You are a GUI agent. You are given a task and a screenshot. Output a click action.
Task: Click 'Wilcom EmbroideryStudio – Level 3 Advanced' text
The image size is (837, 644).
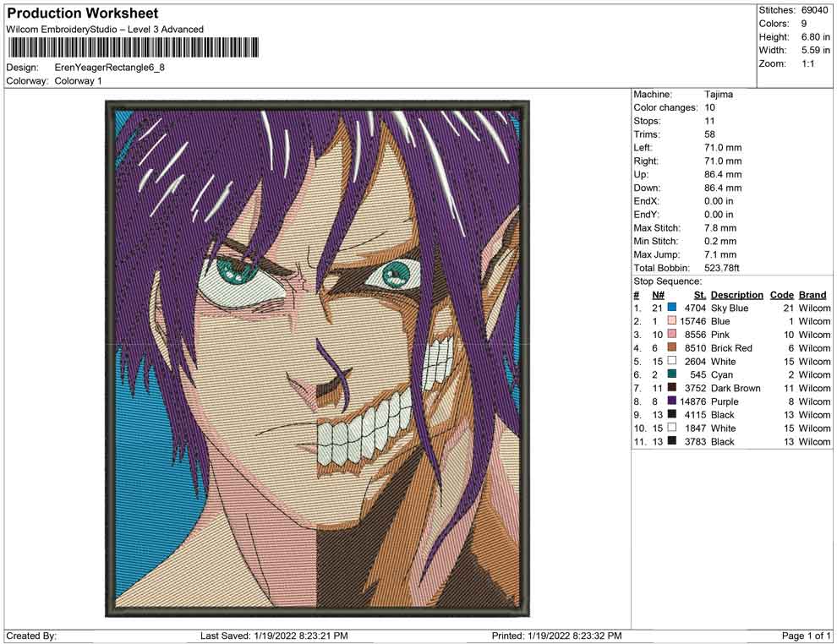(105, 30)
